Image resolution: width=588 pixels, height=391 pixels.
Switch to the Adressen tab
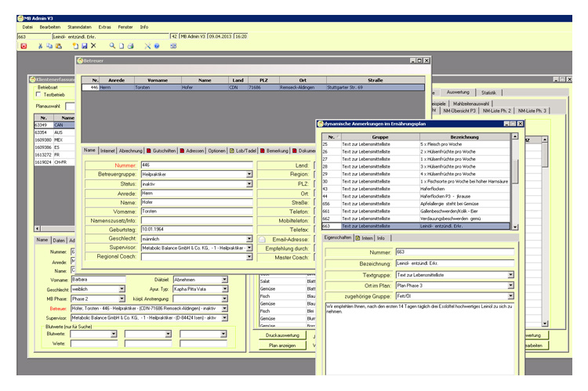point(192,150)
